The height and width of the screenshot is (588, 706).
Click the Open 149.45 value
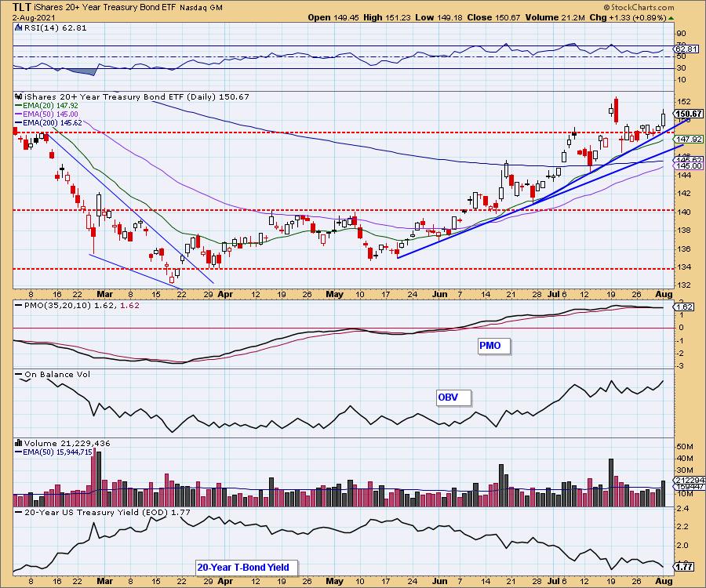point(333,17)
